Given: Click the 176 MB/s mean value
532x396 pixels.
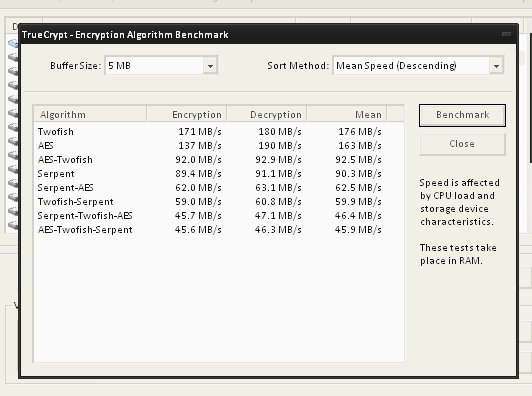Looking at the screenshot, I should [360, 132].
